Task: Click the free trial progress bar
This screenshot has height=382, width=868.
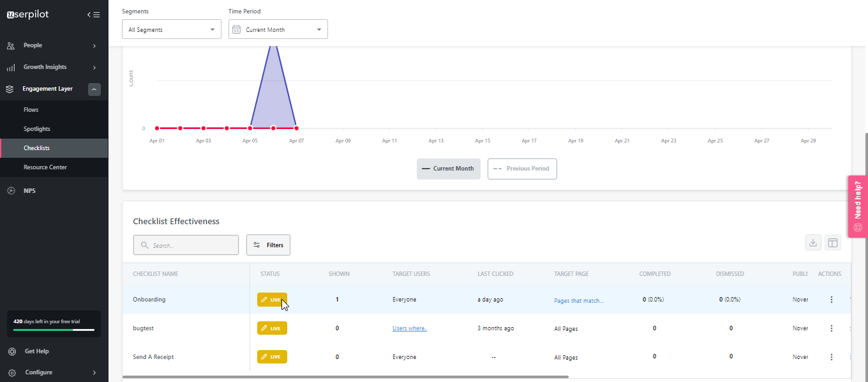Action: pos(54,330)
